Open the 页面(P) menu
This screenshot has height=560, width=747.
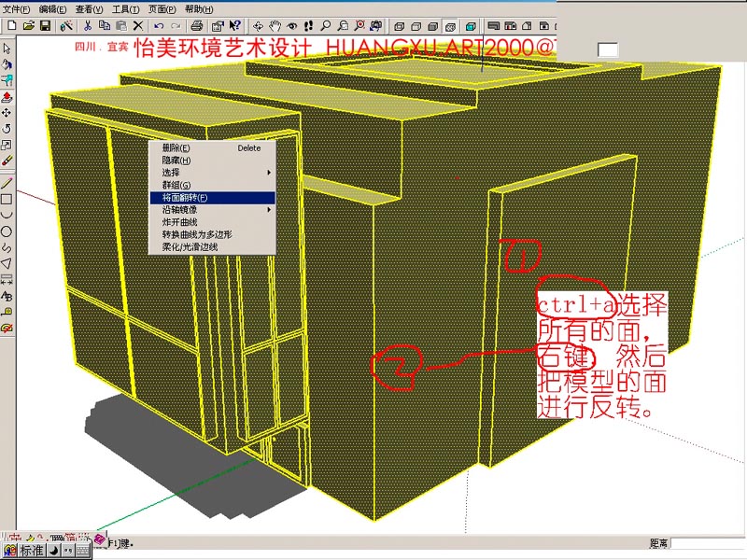point(162,9)
